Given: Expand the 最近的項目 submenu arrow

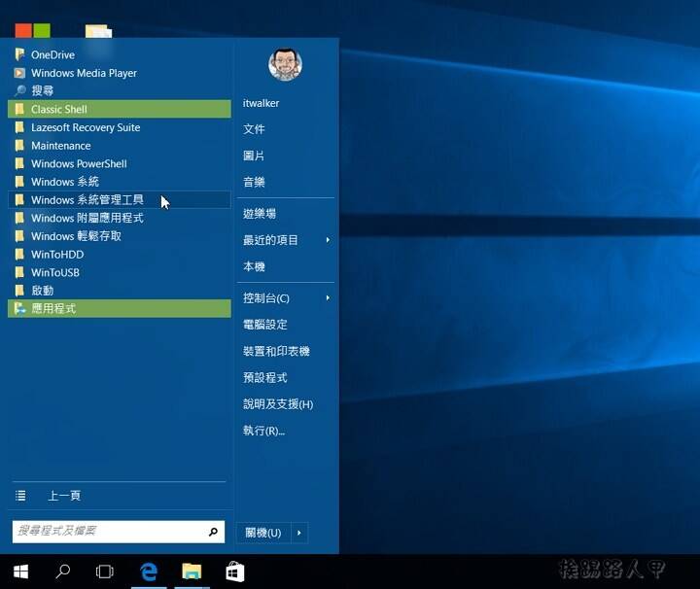Looking at the screenshot, I should tap(328, 240).
